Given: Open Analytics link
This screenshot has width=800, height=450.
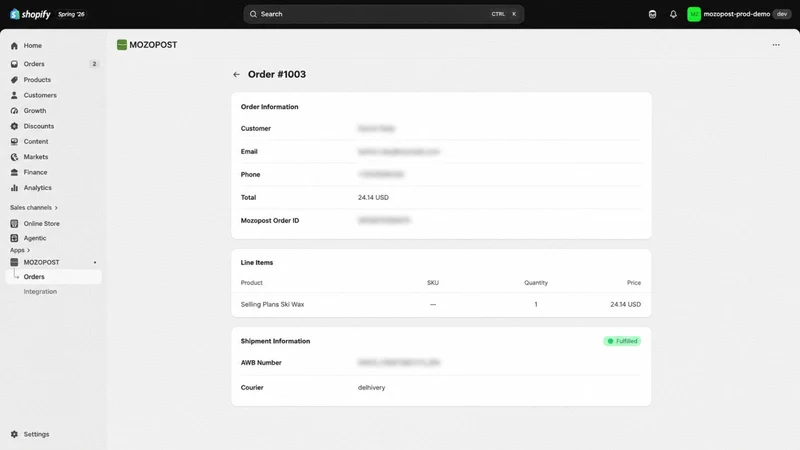Looking at the screenshot, I should click(x=37, y=188).
